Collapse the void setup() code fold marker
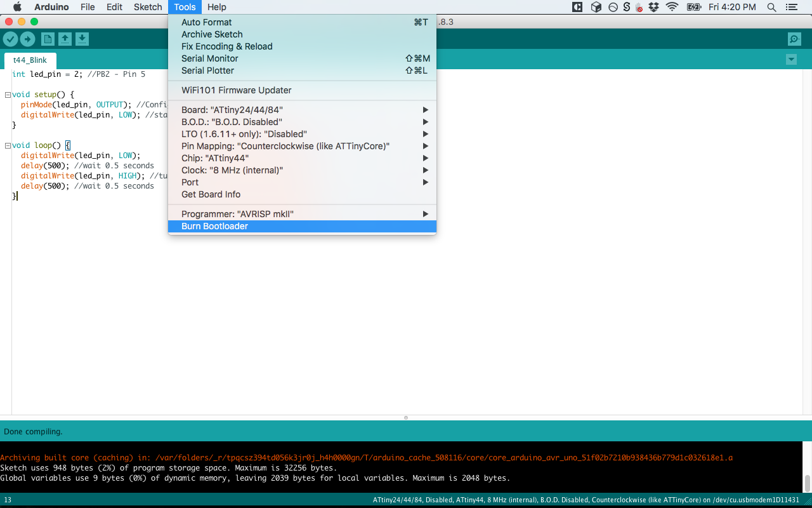The height and width of the screenshot is (508, 812). coord(7,95)
